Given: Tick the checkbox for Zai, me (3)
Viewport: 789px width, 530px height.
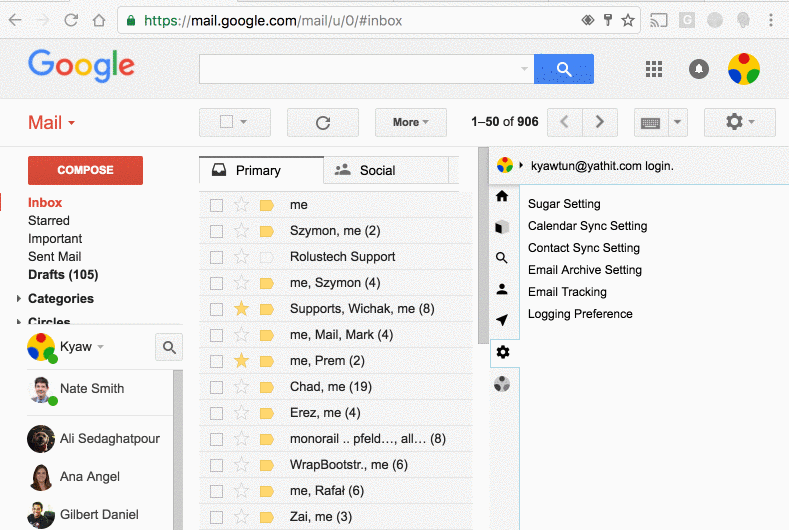Looking at the screenshot, I should (x=216, y=517).
